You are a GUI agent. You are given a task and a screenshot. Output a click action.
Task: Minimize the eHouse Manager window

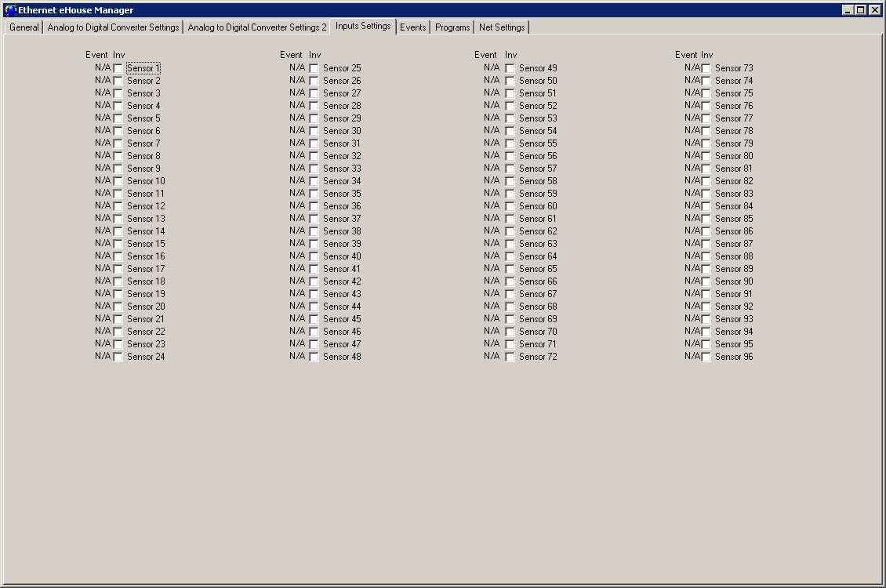(847, 9)
